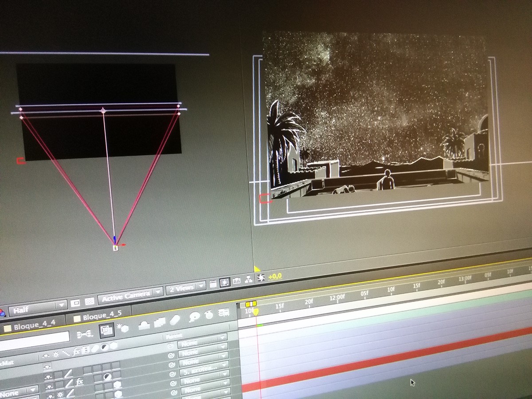Open the Graph Editor icon
Image resolution: width=532 pixels, height=399 pixels.
tap(224, 313)
